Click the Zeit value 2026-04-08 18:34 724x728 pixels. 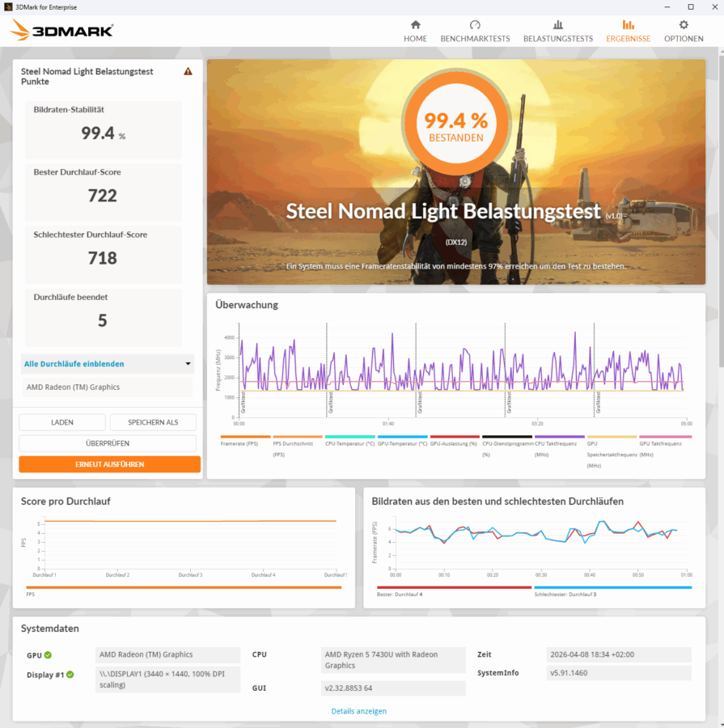pos(619,654)
